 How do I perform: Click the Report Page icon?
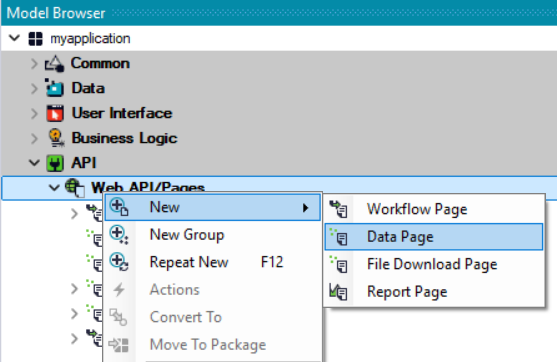click(x=339, y=292)
